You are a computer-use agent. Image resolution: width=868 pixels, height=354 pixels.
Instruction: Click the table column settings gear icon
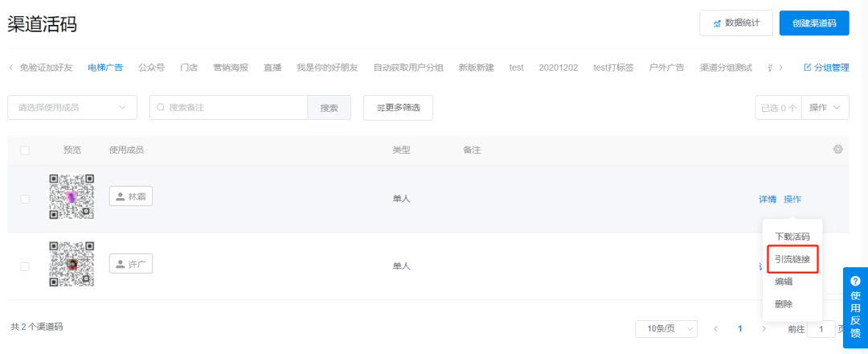(837, 150)
